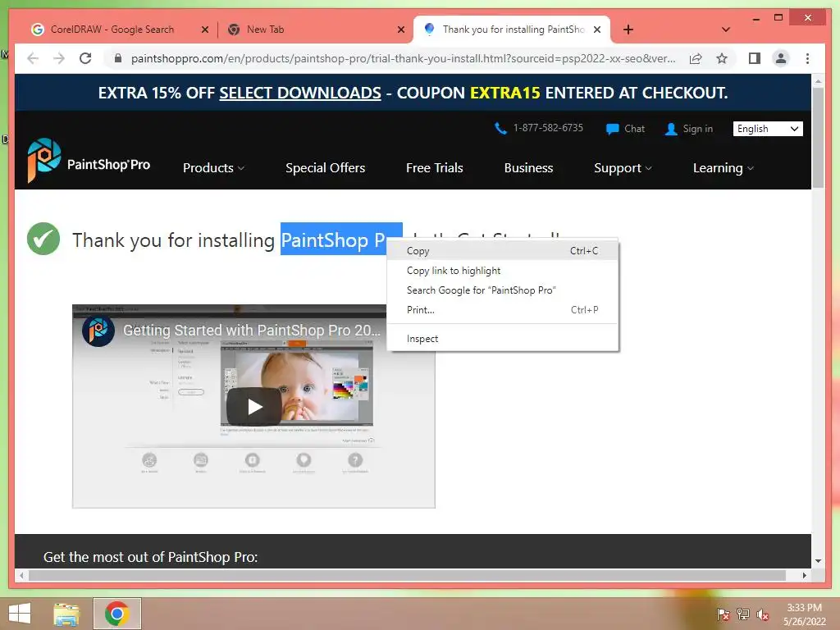Open File Explorer from taskbar
The image size is (840, 630).
66,614
